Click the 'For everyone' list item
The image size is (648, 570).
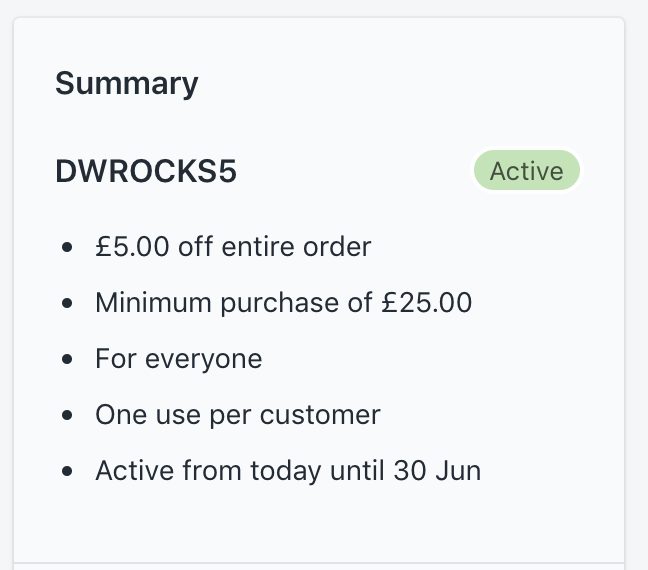click(178, 358)
